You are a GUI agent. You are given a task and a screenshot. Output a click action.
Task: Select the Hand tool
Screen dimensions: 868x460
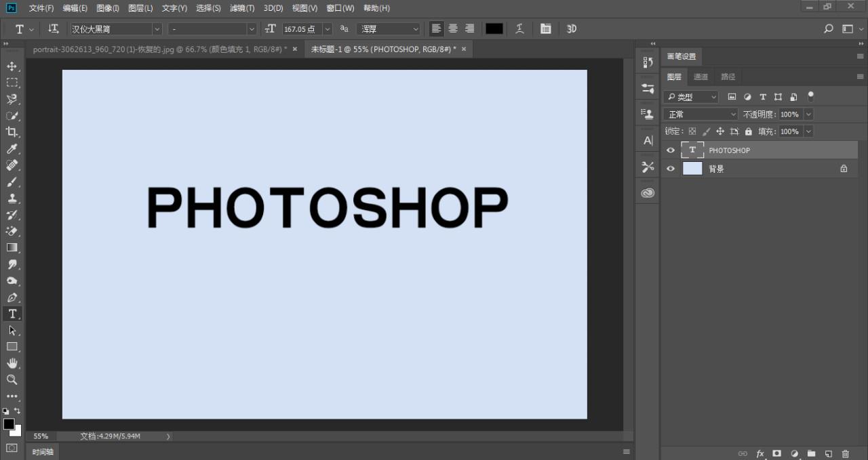tap(12, 363)
